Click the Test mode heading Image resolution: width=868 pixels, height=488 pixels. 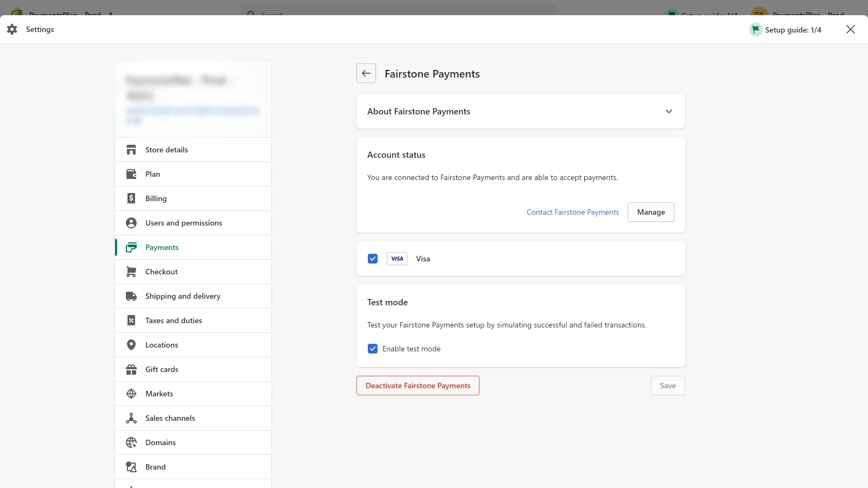tap(387, 302)
